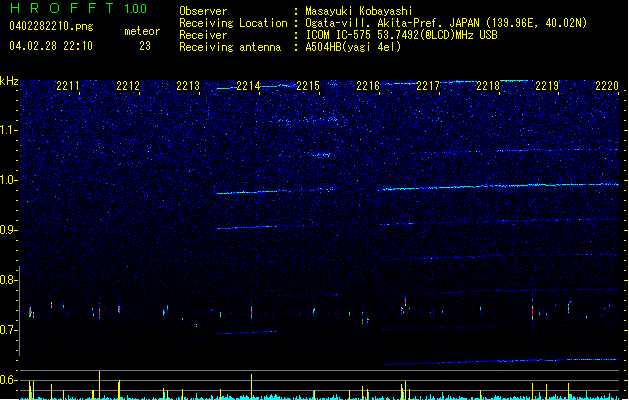This screenshot has width=629, height=400.
Task: Click the observer name Masayuki Kobayashi
Action: (x=359, y=11)
